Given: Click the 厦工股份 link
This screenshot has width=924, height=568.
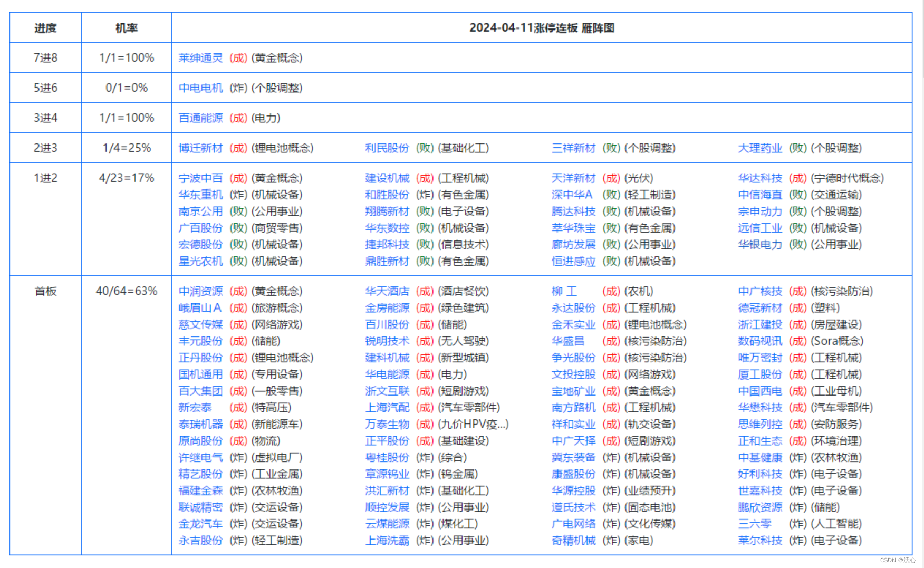Looking at the screenshot, I should [760, 374].
